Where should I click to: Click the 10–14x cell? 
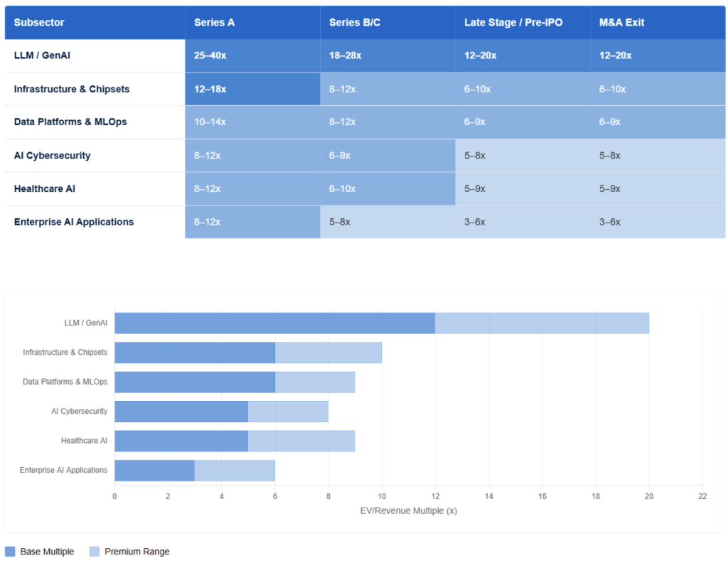(252, 122)
